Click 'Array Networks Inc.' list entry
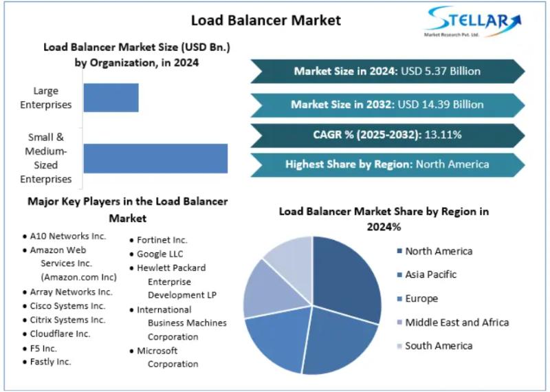The height and width of the screenshot is (392, 550). click(71, 292)
